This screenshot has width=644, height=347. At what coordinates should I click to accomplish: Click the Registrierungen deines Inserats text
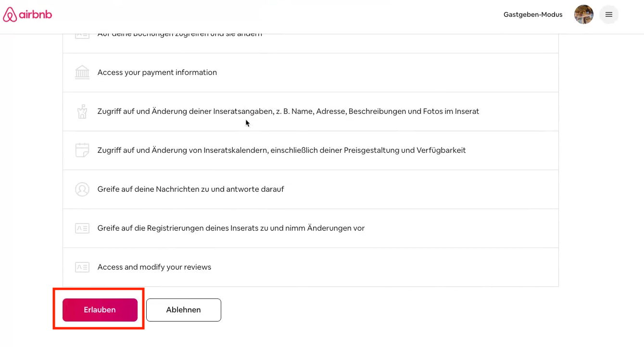231,228
